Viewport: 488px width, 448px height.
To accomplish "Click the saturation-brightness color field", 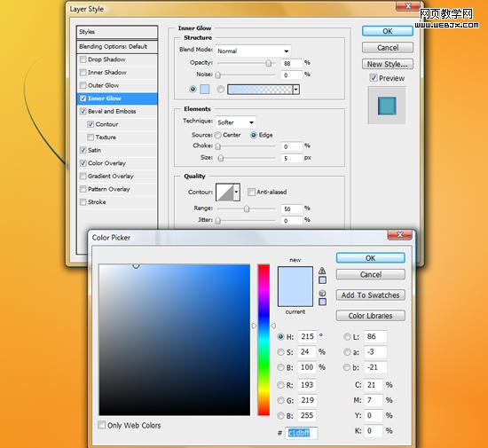I will [175, 340].
